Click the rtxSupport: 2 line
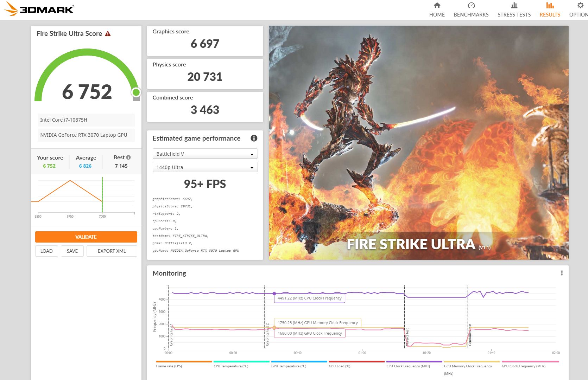The image size is (588, 380). (x=166, y=214)
